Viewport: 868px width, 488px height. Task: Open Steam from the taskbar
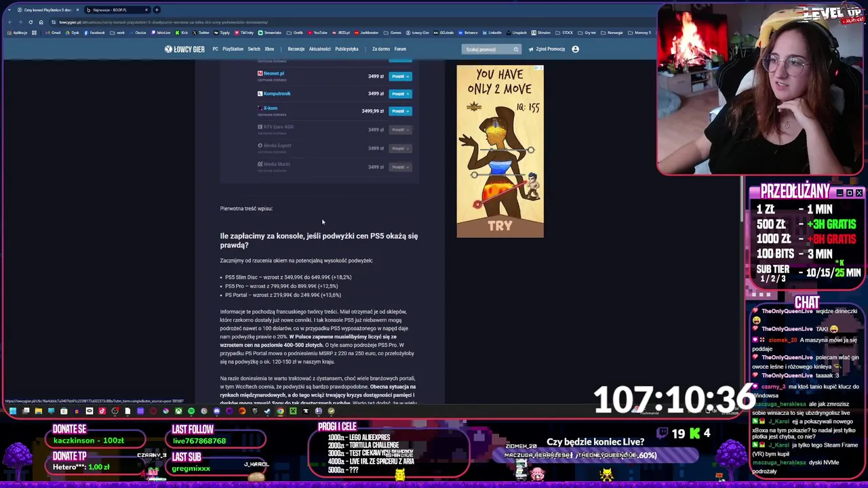pos(267,411)
